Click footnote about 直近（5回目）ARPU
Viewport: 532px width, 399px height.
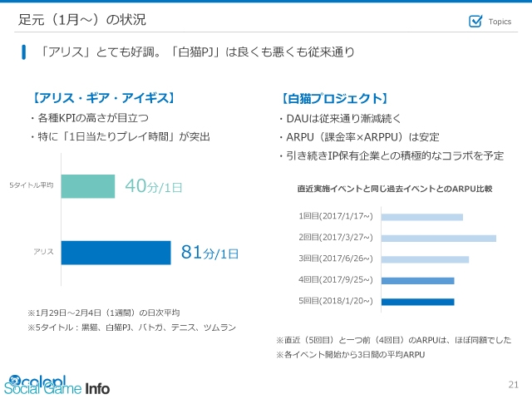pyautogui.click(x=393, y=340)
